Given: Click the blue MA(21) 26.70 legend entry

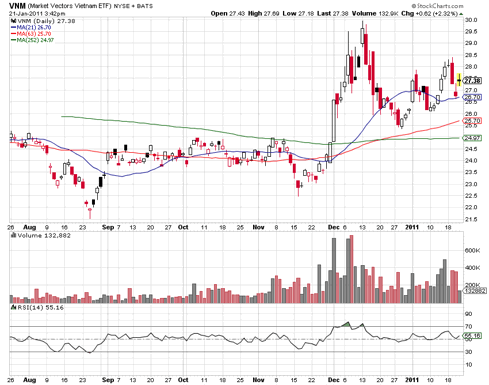Looking at the screenshot, I should [x=31, y=27].
